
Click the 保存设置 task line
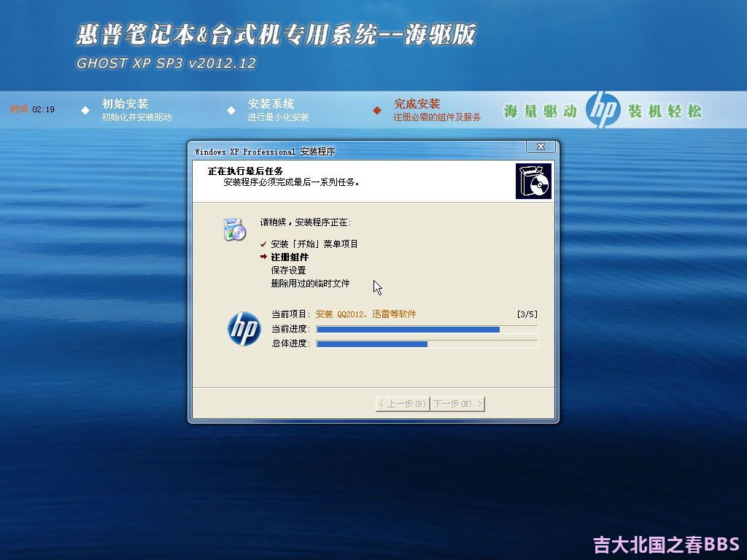coord(288,270)
